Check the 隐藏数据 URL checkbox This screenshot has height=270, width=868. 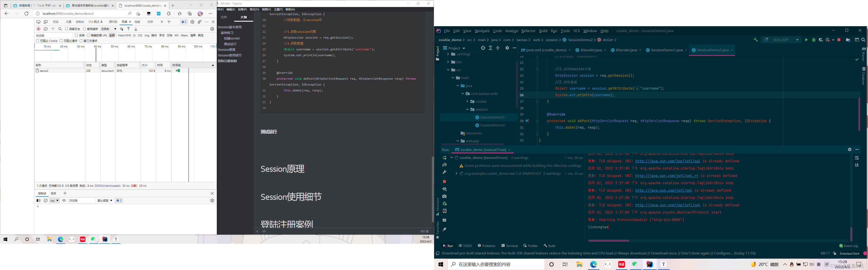(88, 35)
